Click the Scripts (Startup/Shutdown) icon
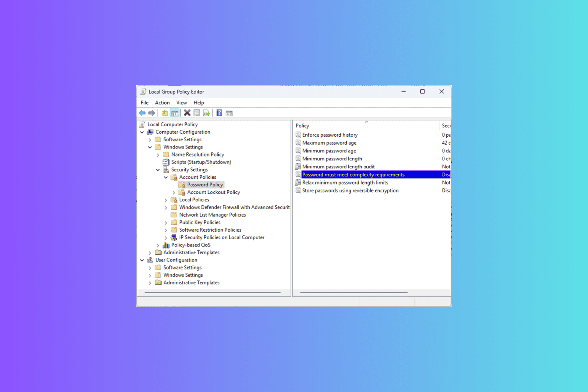Viewport: 588px width, 392px height. pos(166,162)
